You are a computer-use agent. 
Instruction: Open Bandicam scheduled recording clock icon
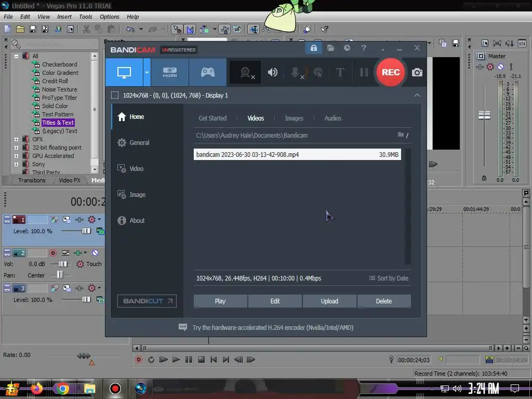point(347,48)
